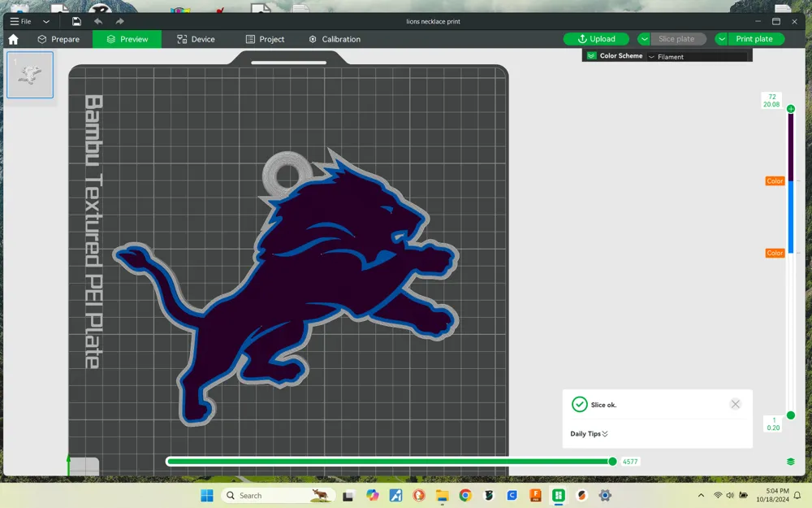Viewport: 812px width, 508px height.
Task: Click the taskbar Search box
Action: click(279, 496)
